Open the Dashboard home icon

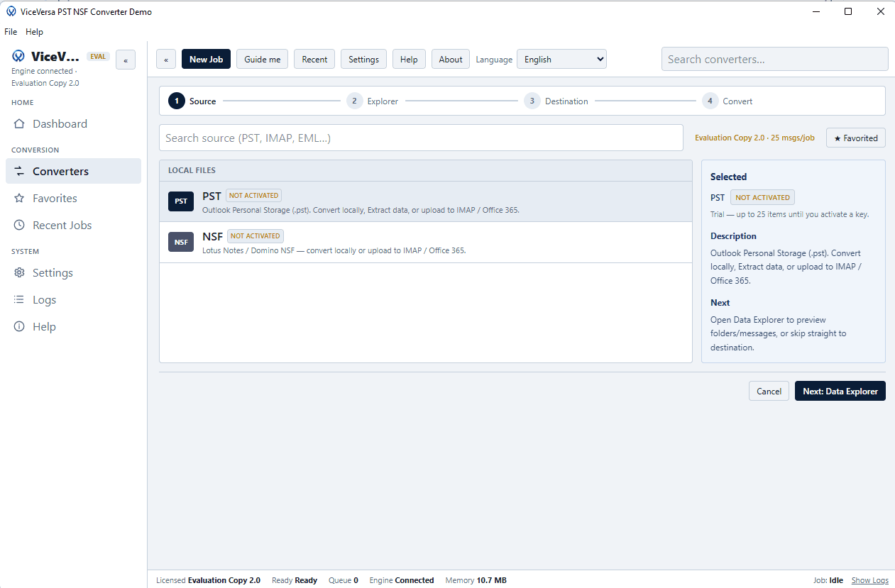coord(20,124)
